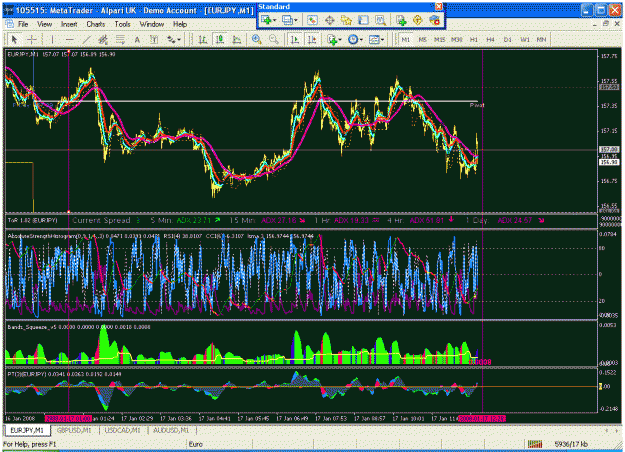Select the Text label tool

[137, 39]
